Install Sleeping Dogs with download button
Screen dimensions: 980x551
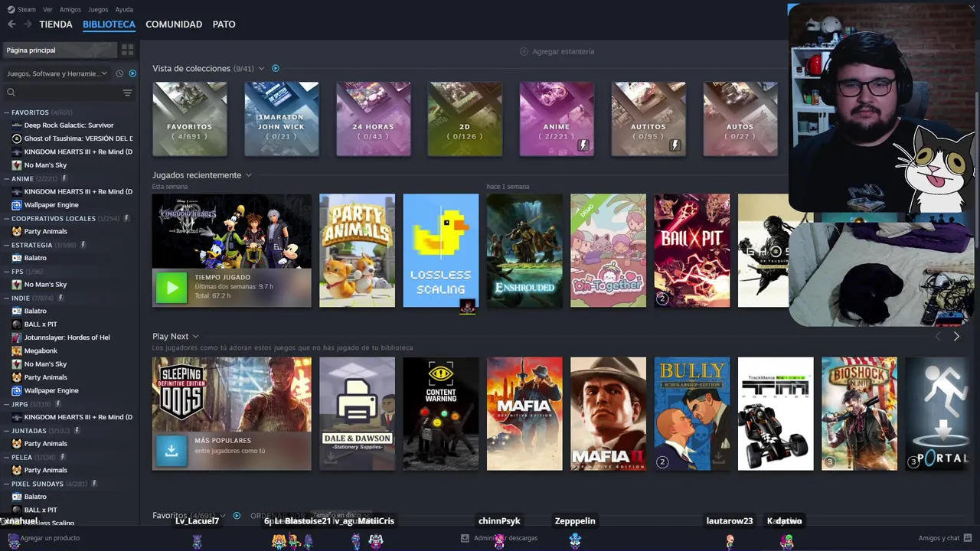click(x=171, y=452)
